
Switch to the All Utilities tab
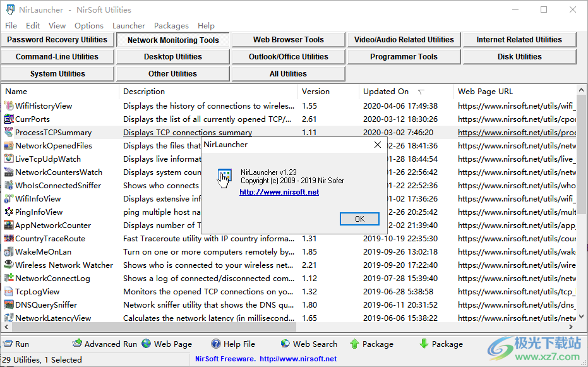click(288, 73)
